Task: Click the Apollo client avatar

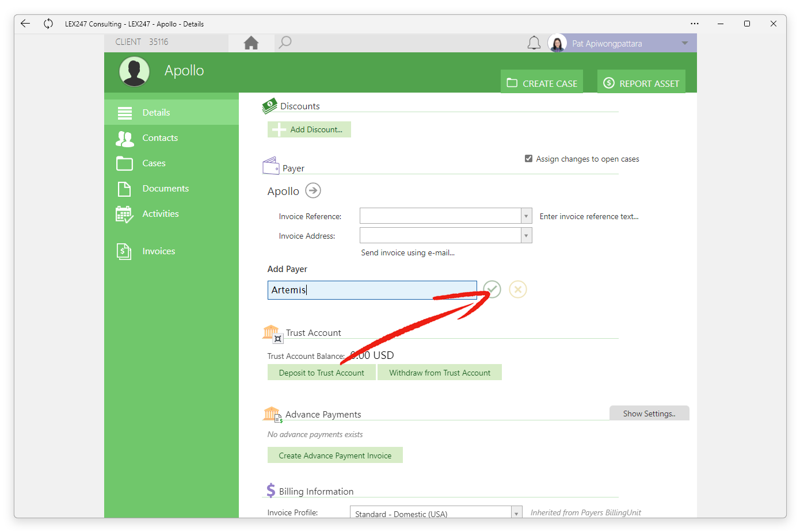Action: [x=134, y=71]
